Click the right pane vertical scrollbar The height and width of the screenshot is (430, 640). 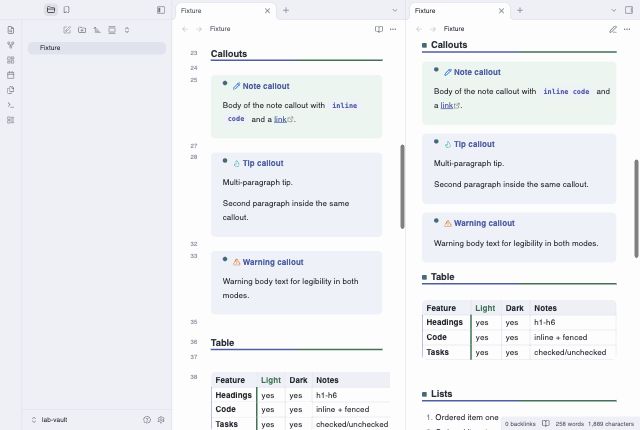coord(636,208)
